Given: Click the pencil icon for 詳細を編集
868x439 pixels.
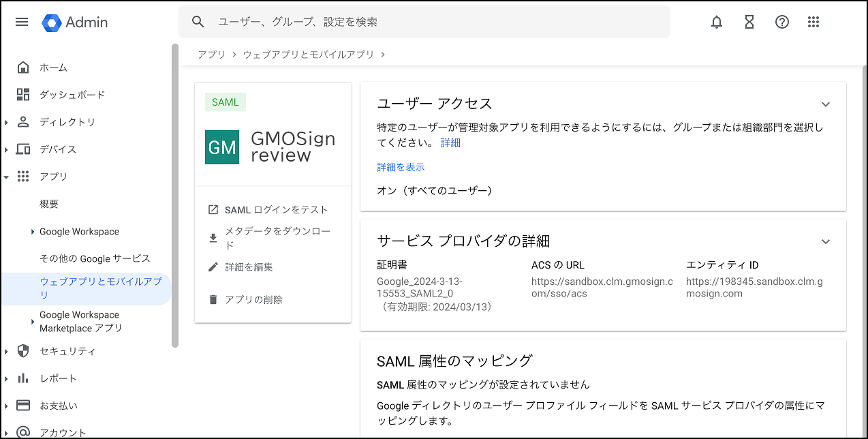Looking at the screenshot, I should (213, 267).
